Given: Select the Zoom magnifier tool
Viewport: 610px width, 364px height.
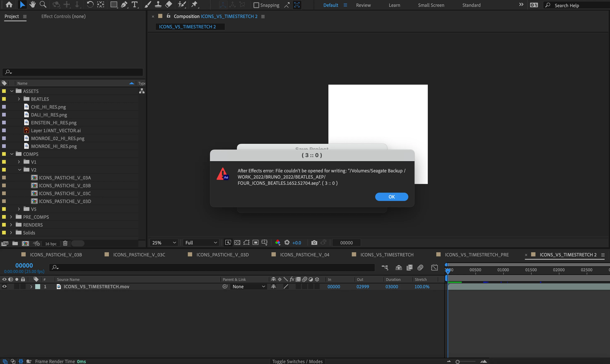Looking at the screenshot, I should click(x=43, y=4).
